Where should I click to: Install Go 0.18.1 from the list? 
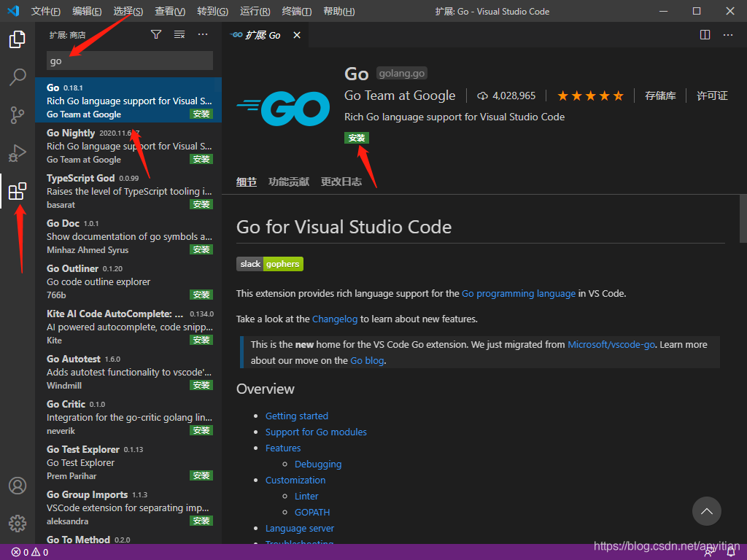click(x=201, y=114)
